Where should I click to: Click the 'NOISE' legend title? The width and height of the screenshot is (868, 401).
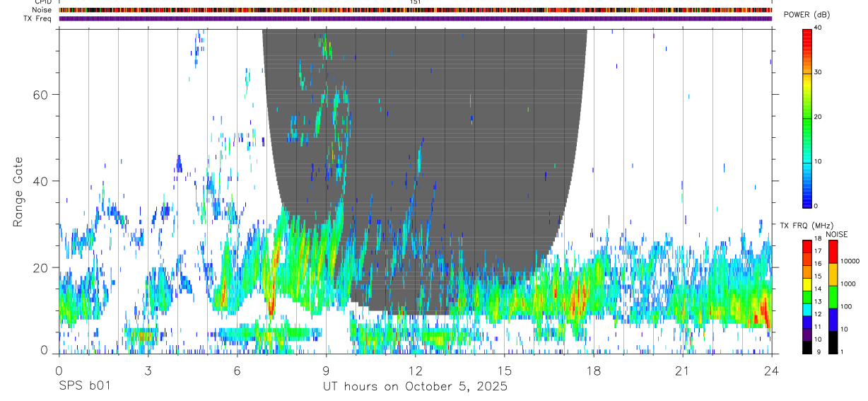pyautogui.click(x=837, y=234)
